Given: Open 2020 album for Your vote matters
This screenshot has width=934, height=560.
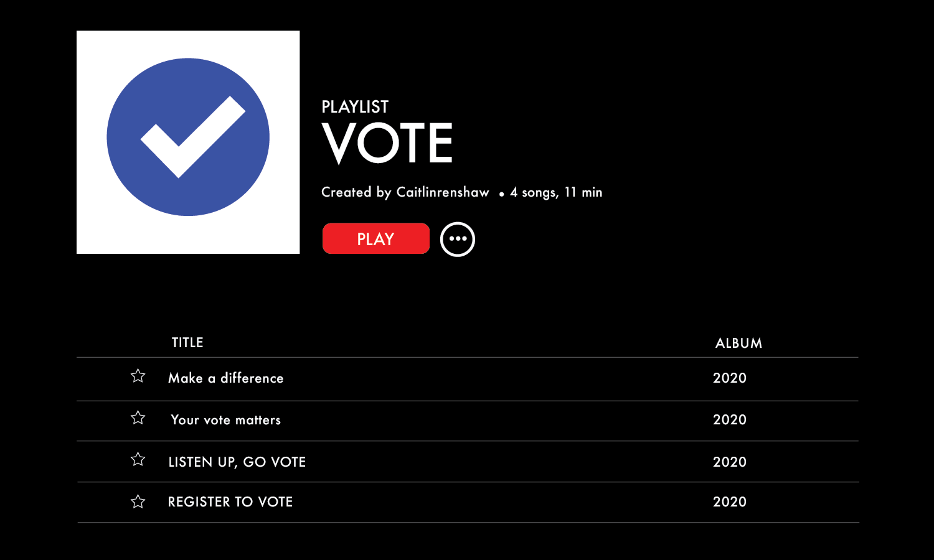Looking at the screenshot, I should (x=730, y=419).
